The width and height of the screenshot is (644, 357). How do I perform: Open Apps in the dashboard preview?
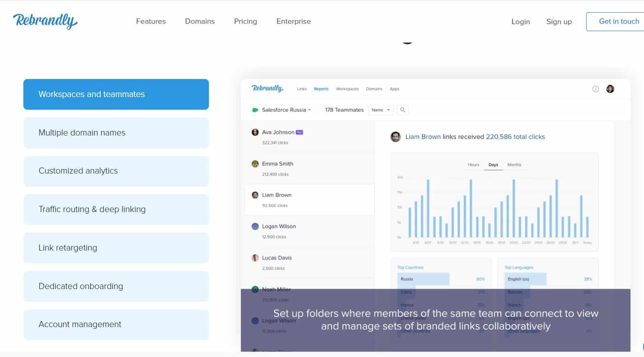pos(395,89)
